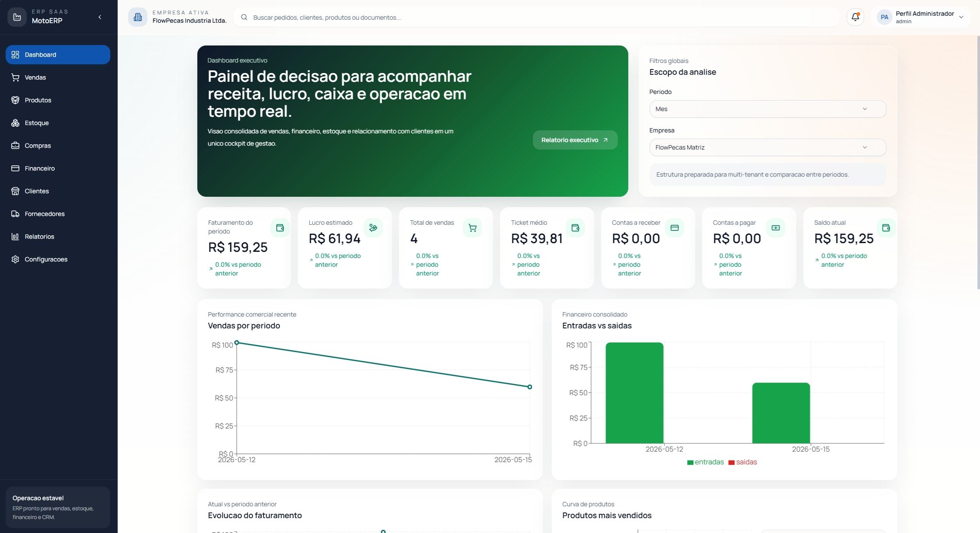
Task: Click the Produtos box icon in sidebar
Action: point(15,100)
